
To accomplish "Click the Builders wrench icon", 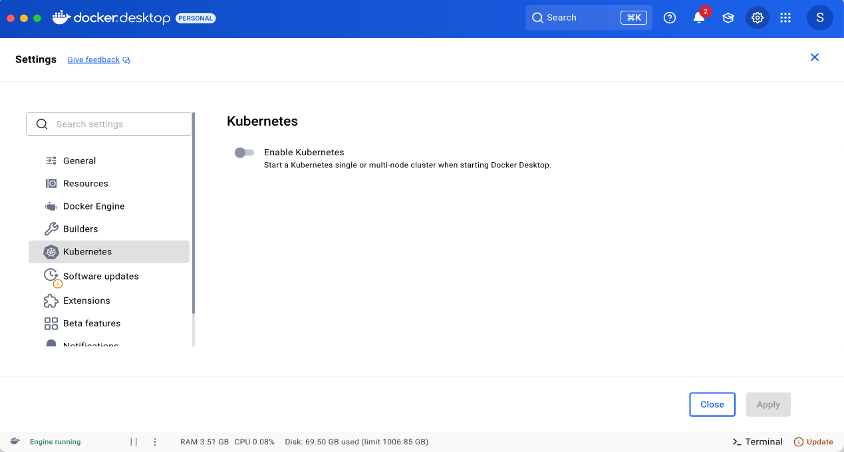I will pyautogui.click(x=51, y=229).
